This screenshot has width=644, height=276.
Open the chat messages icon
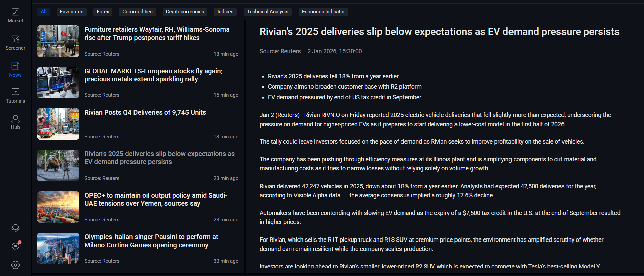15,247
